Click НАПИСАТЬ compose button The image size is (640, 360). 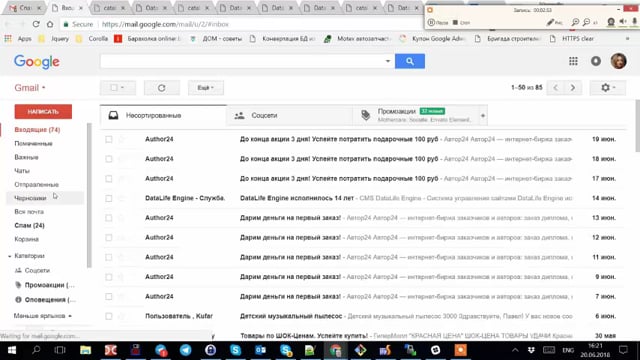[x=43, y=111]
